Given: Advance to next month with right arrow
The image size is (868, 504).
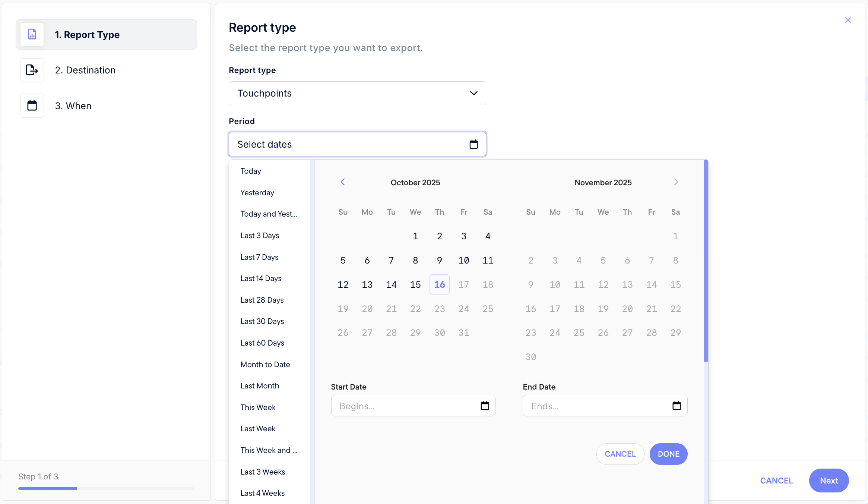Looking at the screenshot, I should 676,182.
